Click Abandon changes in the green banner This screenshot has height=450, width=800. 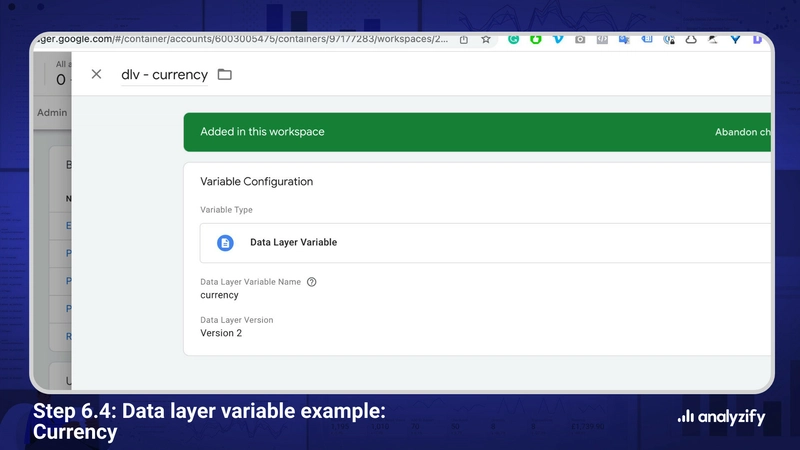pyautogui.click(x=742, y=132)
